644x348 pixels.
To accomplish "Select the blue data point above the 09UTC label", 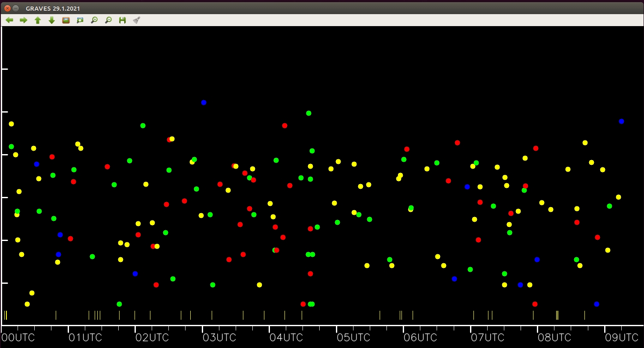I will click(x=621, y=121).
